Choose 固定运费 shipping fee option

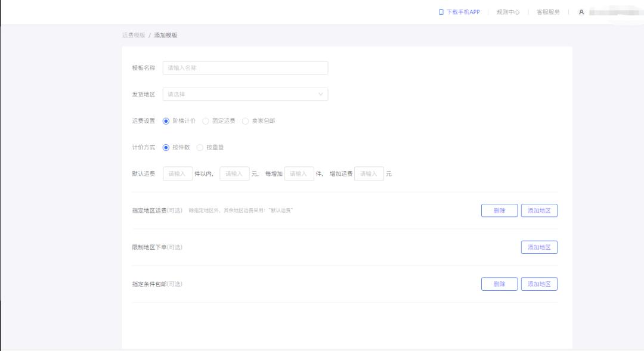point(206,121)
